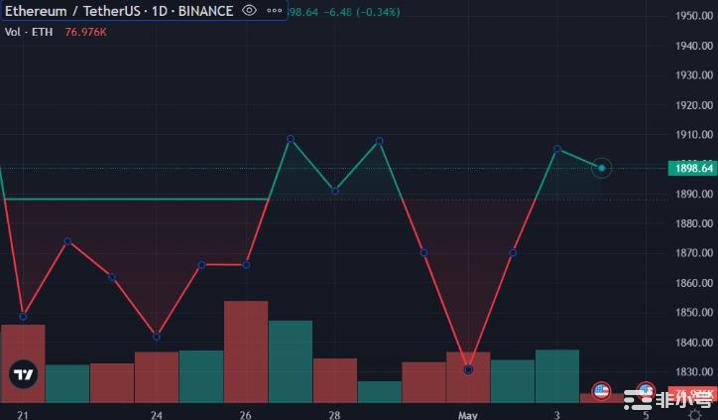Click the 24 date label on time axis
This screenshot has width=718, height=420.
[157, 413]
